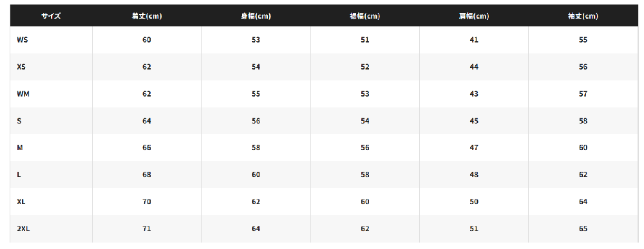The width and height of the screenshot is (644, 249).
Task: Click the WM size row label
Action: click(x=23, y=94)
